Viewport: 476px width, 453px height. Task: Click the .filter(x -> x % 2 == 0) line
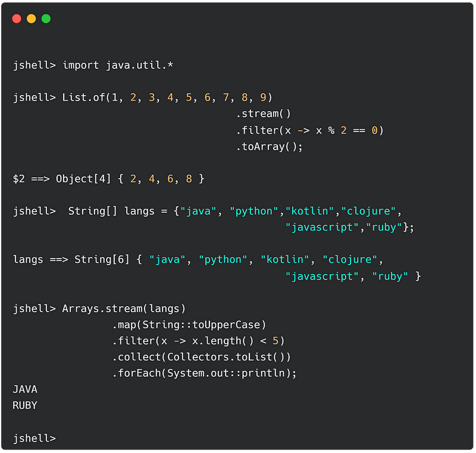click(309, 130)
